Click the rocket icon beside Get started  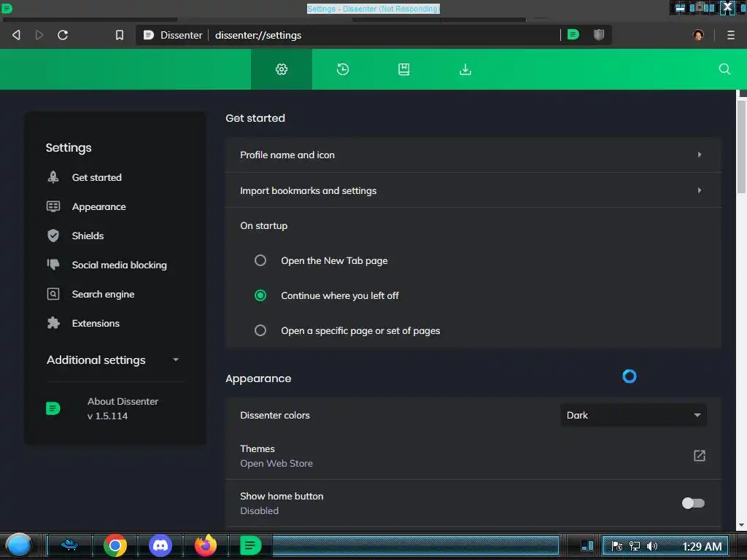53,177
